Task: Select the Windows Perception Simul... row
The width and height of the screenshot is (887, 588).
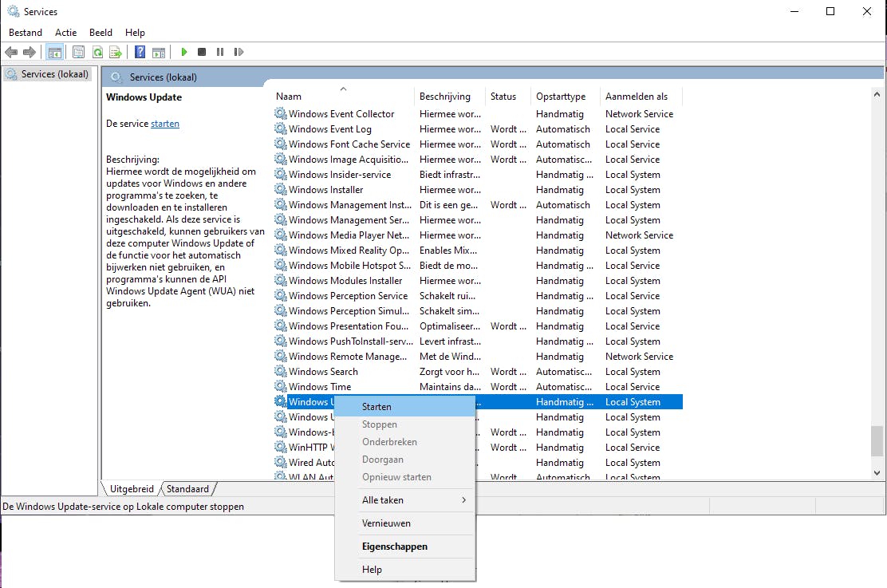Action: click(x=478, y=310)
